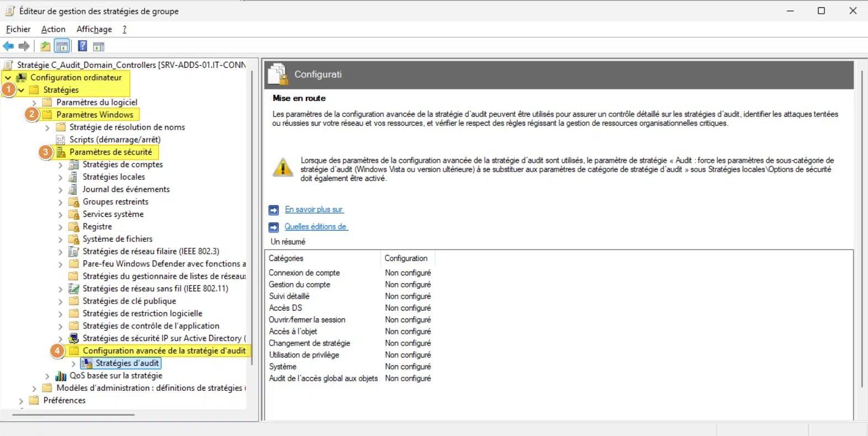Click the Catégories column header

(x=286, y=258)
